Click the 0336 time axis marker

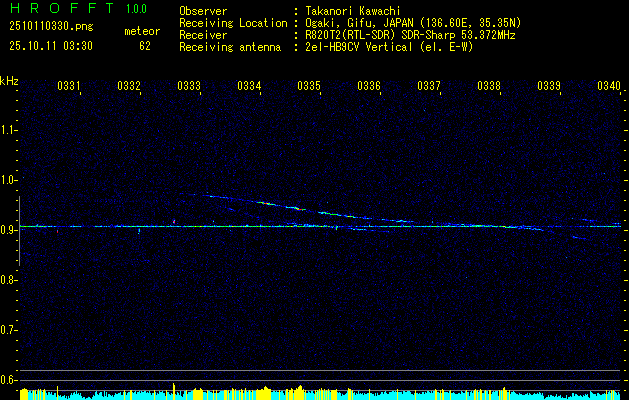369,86
